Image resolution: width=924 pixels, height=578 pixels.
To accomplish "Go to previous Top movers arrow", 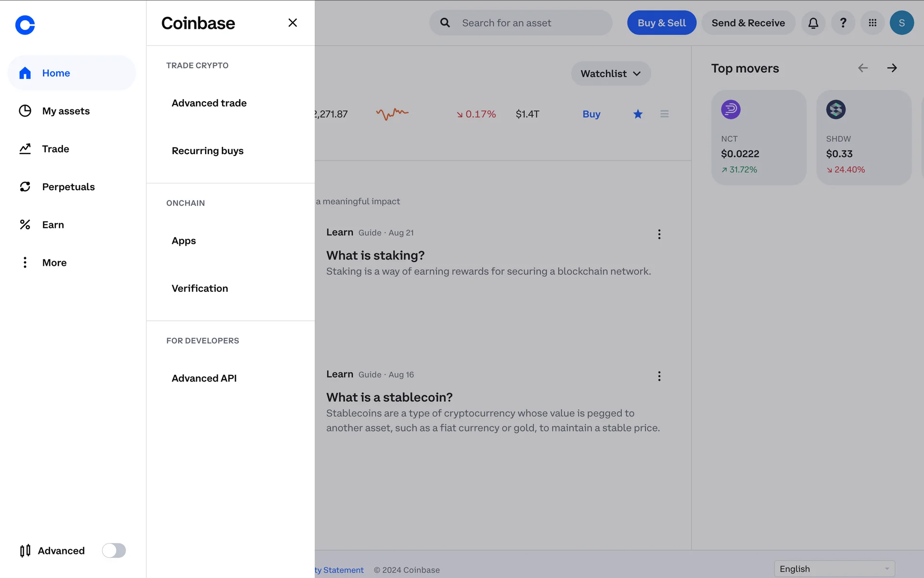I will click(x=863, y=68).
